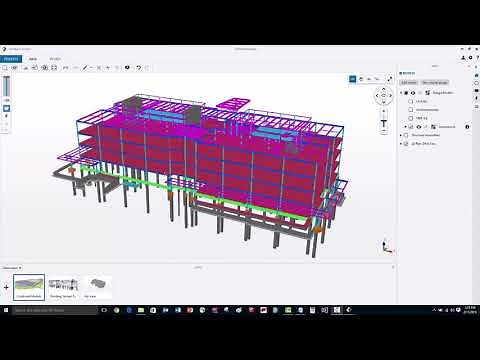Screen dimensions: 480x360
Task: Select the first view thumbnail with blue border
Action: tap(29, 287)
